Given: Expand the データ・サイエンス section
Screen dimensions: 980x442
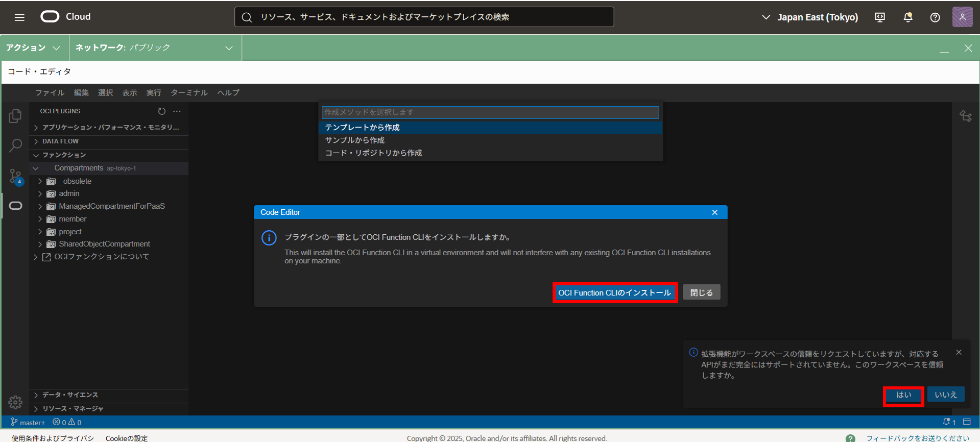Looking at the screenshot, I should click(x=109, y=395).
